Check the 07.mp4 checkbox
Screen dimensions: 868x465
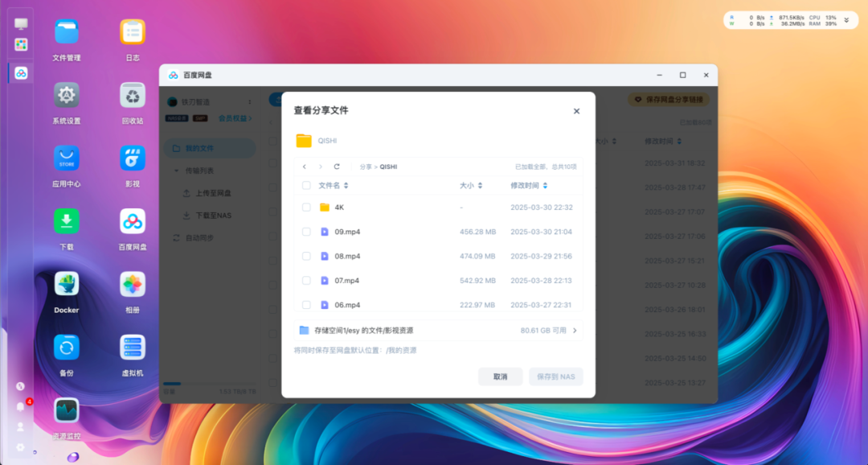pos(306,281)
